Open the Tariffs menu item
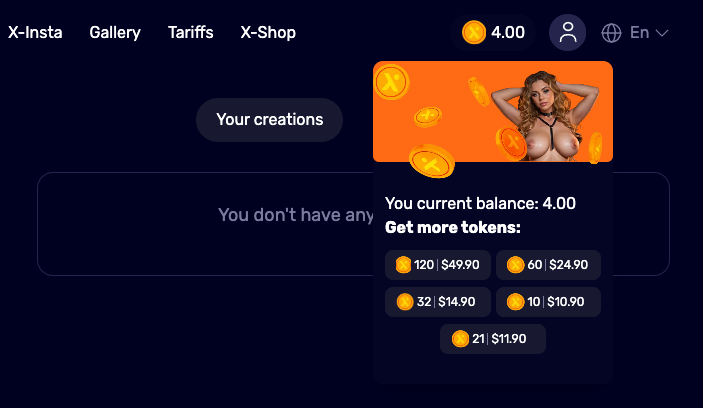The height and width of the screenshot is (408, 703). point(190,32)
